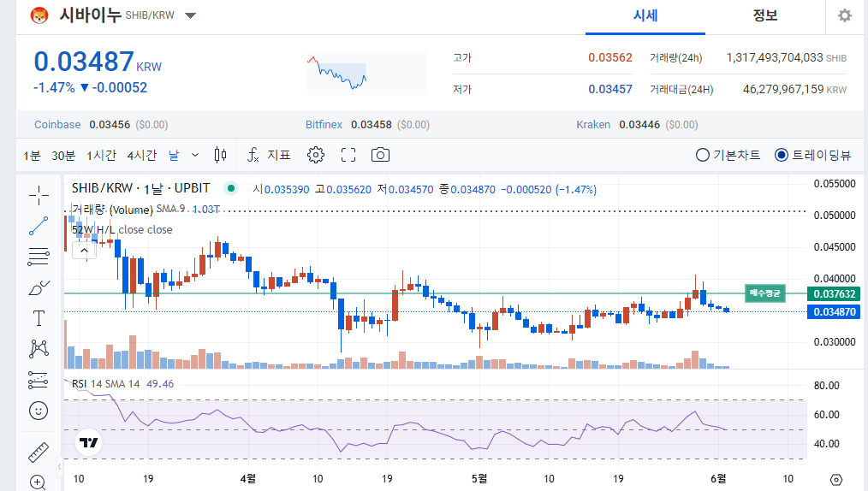Switch to the 정보 tab

(x=765, y=15)
